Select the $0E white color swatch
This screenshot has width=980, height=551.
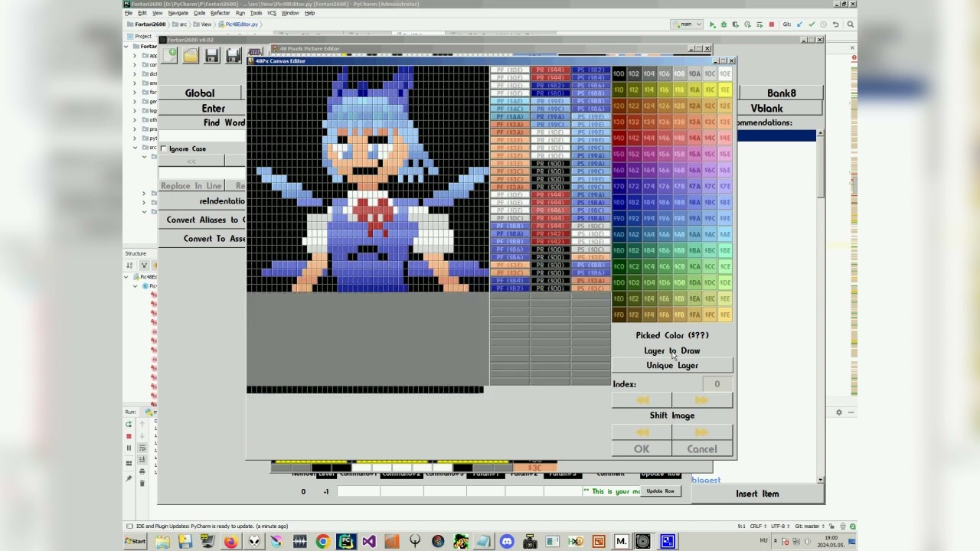[725, 73]
